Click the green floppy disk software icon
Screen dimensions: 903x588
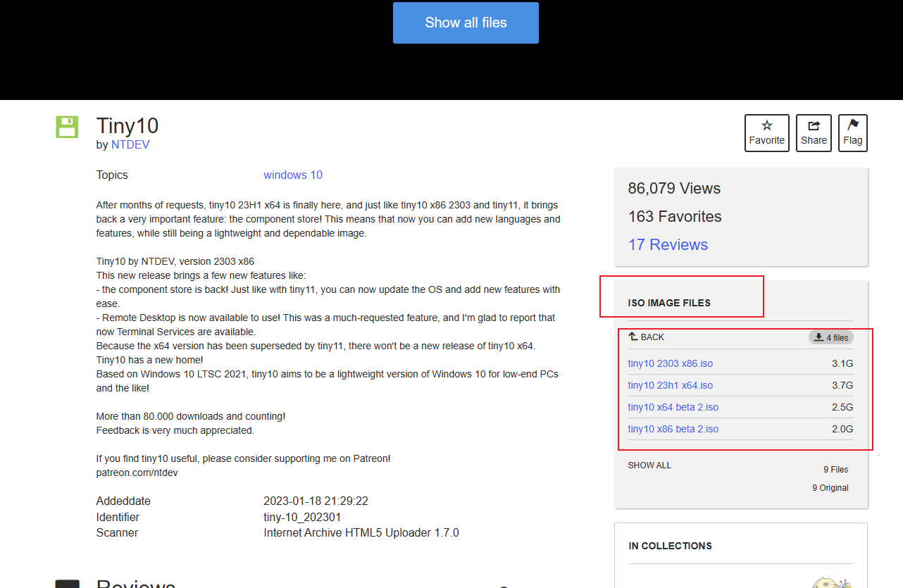click(67, 127)
